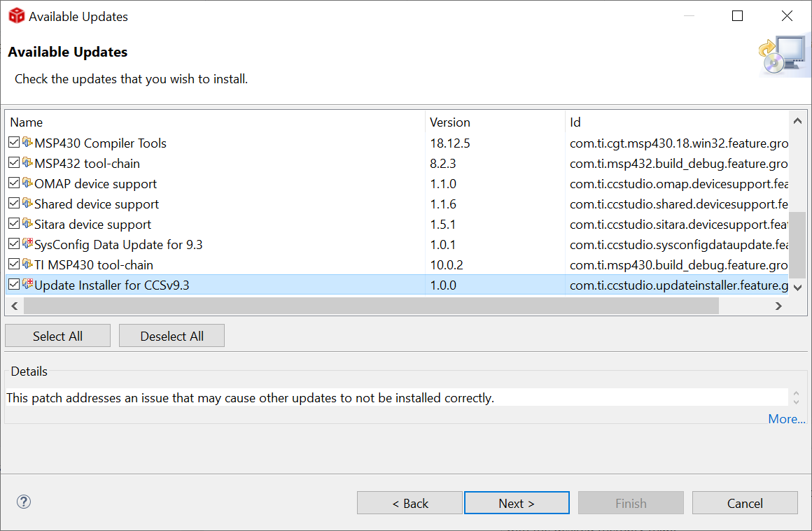
Task: Toggle OMAP device support checkbox
Action: pyautogui.click(x=14, y=183)
